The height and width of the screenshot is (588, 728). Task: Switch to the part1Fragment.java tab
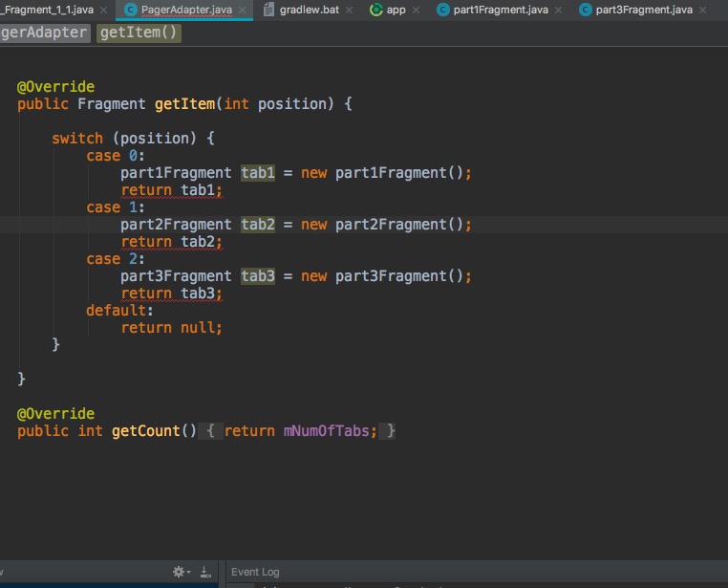[x=501, y=10]
